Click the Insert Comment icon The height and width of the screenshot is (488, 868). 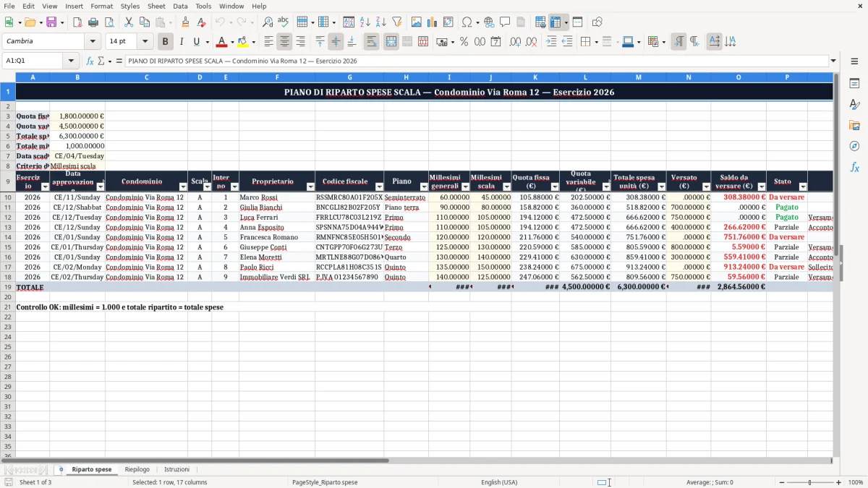pos(505,22)
